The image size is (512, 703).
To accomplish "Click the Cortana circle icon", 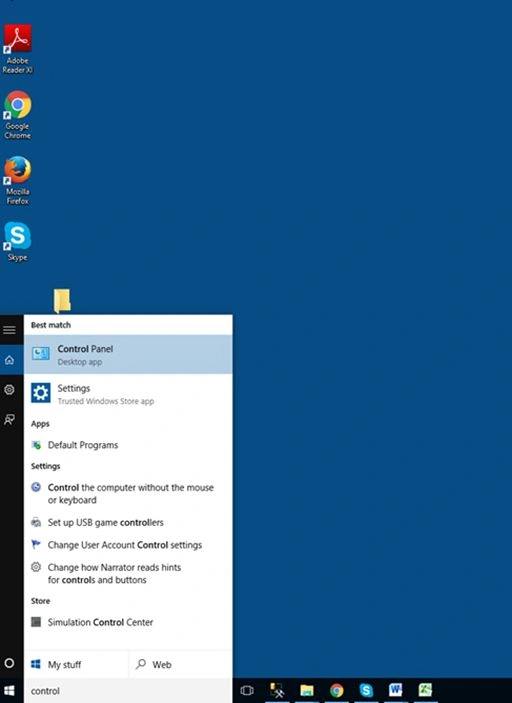I will point(9,663).
